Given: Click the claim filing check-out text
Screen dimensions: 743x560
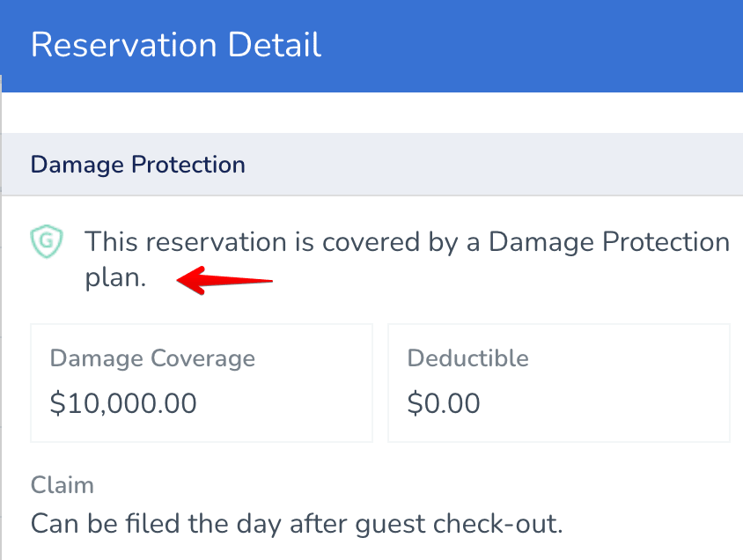Looking at the screenshot, I should point(297,524).
